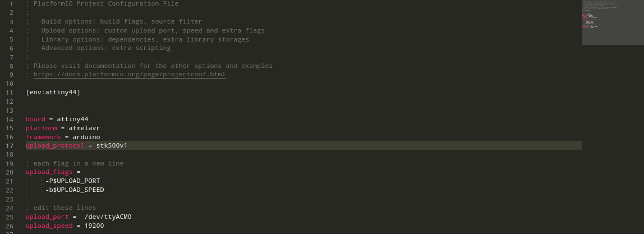Click line number 1 in gutter
Screen dimensions: 644x234
tap(11, 4)
